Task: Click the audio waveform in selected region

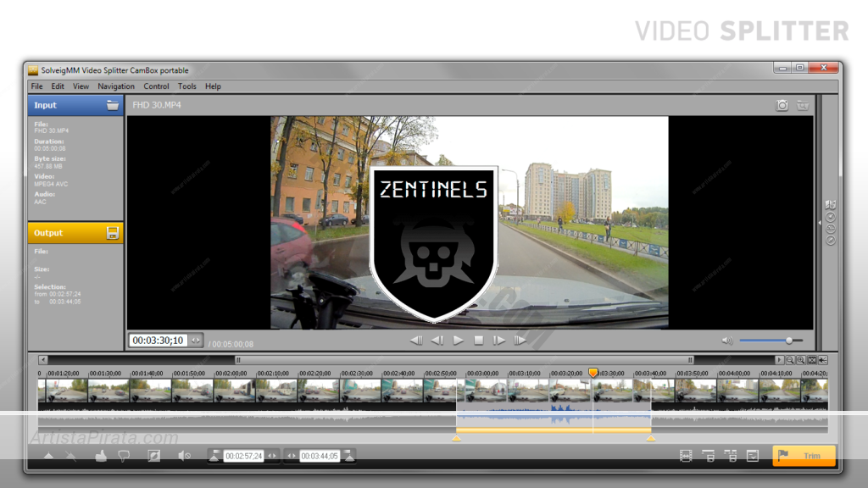Action: click(x=554, y=415)
